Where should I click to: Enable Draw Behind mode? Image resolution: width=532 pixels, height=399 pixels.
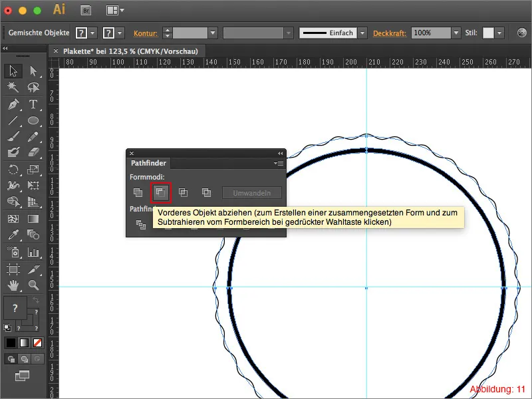pyautogui.click(x=24, y=358)
